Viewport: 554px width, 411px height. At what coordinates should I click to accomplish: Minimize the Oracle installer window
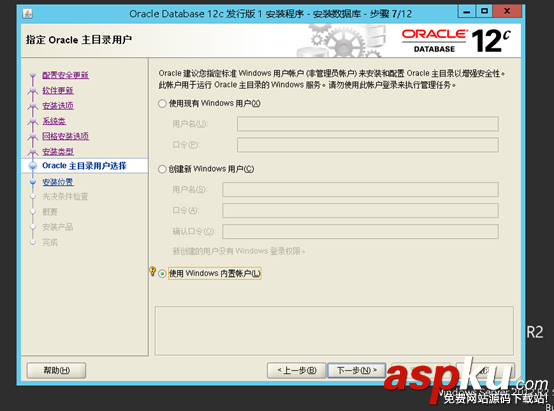[x=467, y=11]
